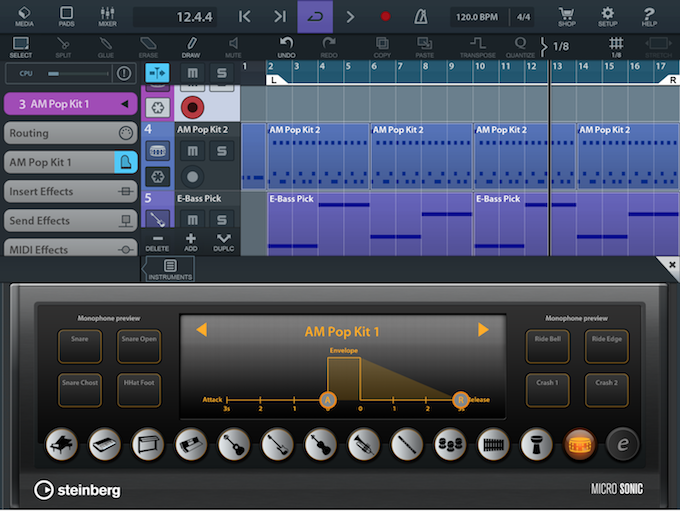
Task: Click the envelope Release handle
Action: pos(461,400)
